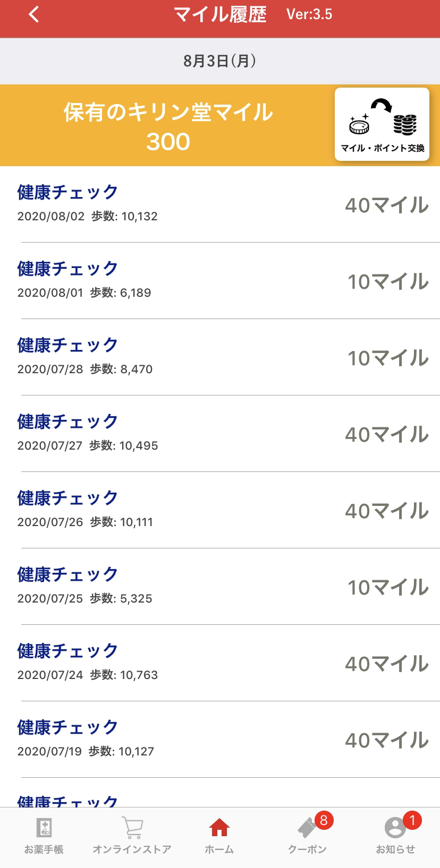Tap the お知らせ badge showing 1
The width and height of the screenshot is (440, 868).
(412, 820)
